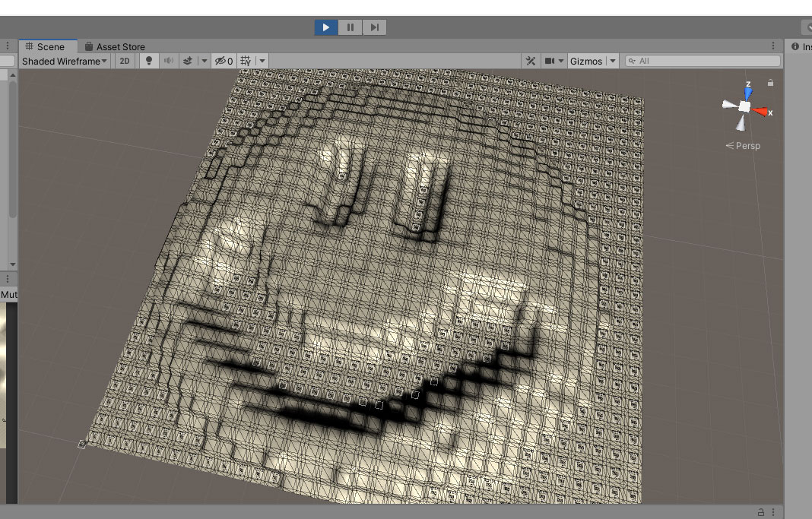Screen dimensions: 812x519
Task: Click the left panel scrollbar up arrow
Action: [13, 75]
